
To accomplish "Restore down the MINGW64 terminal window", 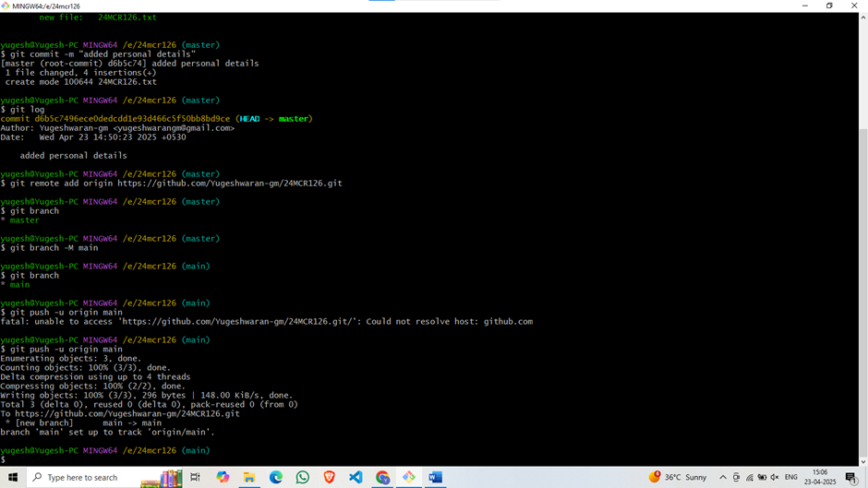I will (x=829, y=6).
